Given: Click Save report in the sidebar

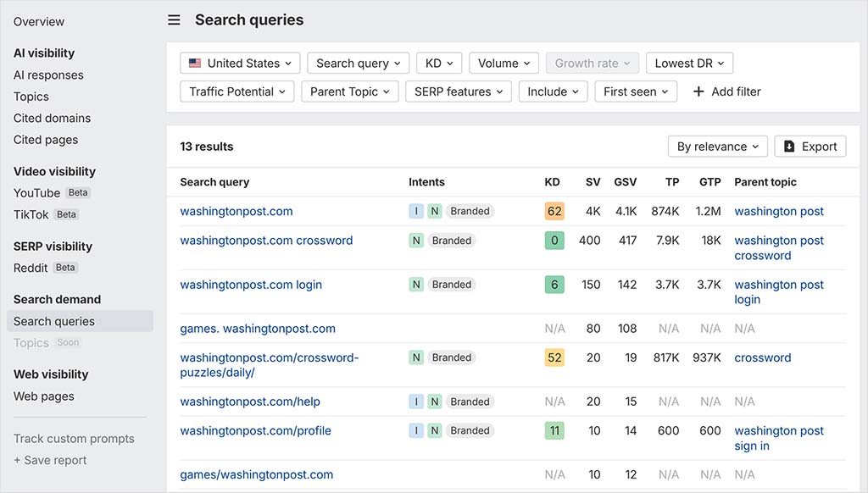Looking at the screenshot, I should (x=49, y=460).
